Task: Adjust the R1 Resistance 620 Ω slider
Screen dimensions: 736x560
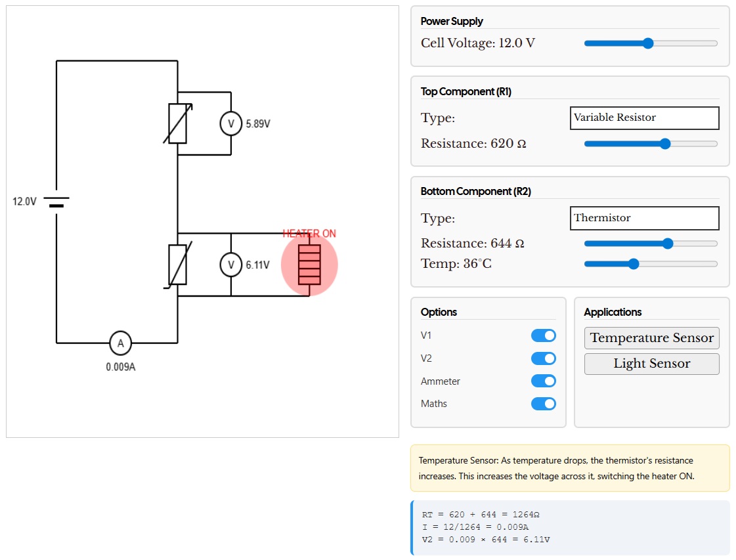Action: (651, 144)
